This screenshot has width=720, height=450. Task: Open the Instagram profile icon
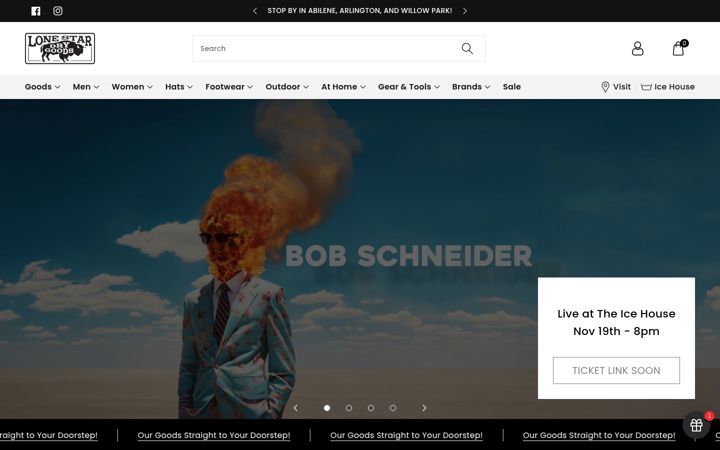pyautogui.click(x=57, y=11)
